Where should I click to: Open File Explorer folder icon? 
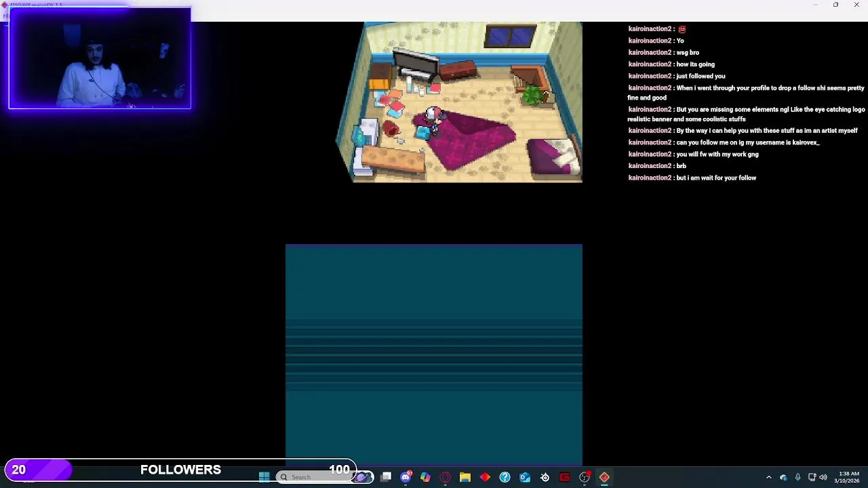[465, 477]
